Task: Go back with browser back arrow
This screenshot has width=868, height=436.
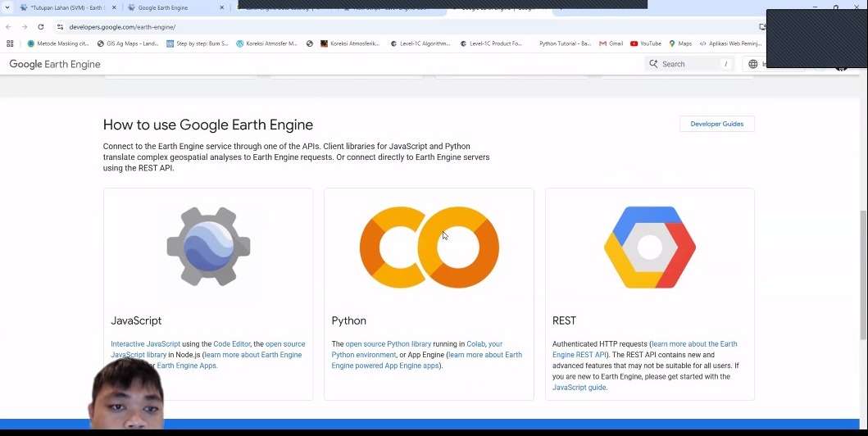Action: [8, 26]
